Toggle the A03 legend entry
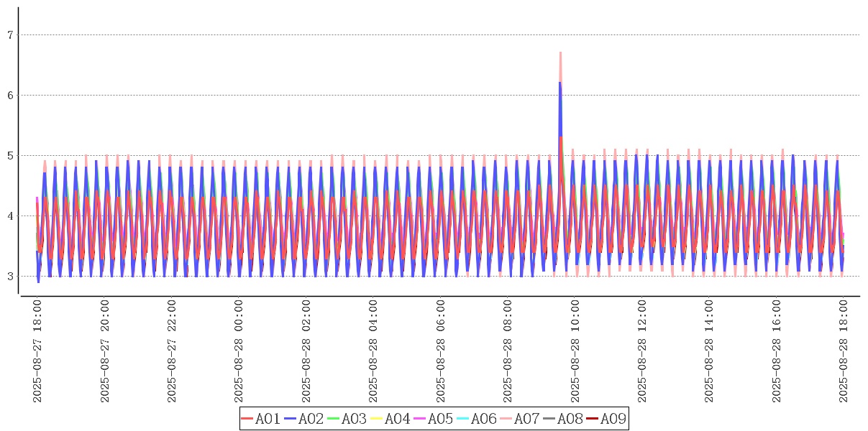The width and height of the screenshot is (868, 431). [347, 419]
